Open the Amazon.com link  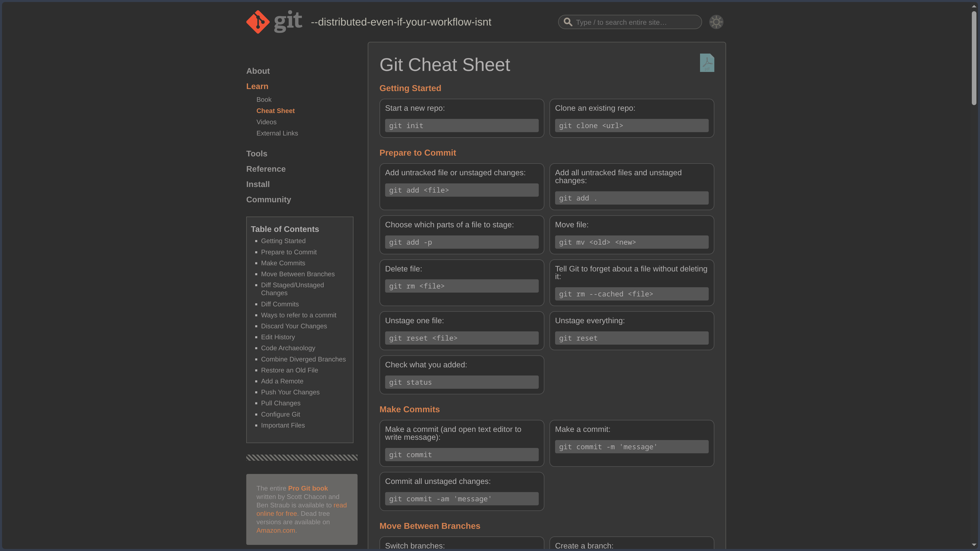point(276,531)
